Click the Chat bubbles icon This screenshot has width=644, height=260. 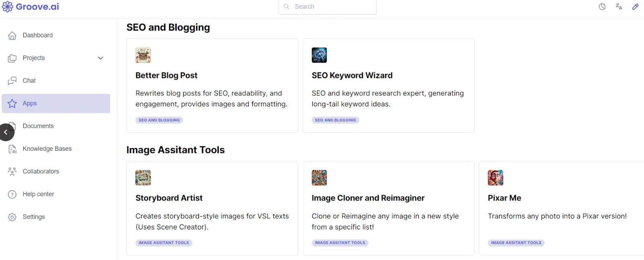(12, 81)
